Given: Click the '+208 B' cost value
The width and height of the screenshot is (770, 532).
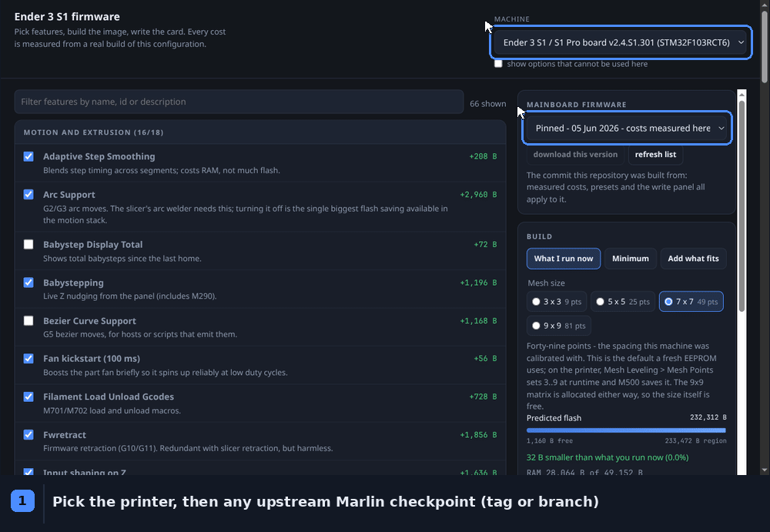Looking at the screenshot, I should point(483,156).
